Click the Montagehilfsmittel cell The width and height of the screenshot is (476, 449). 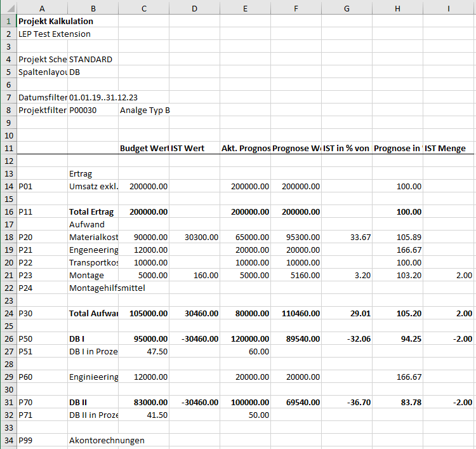107,288
